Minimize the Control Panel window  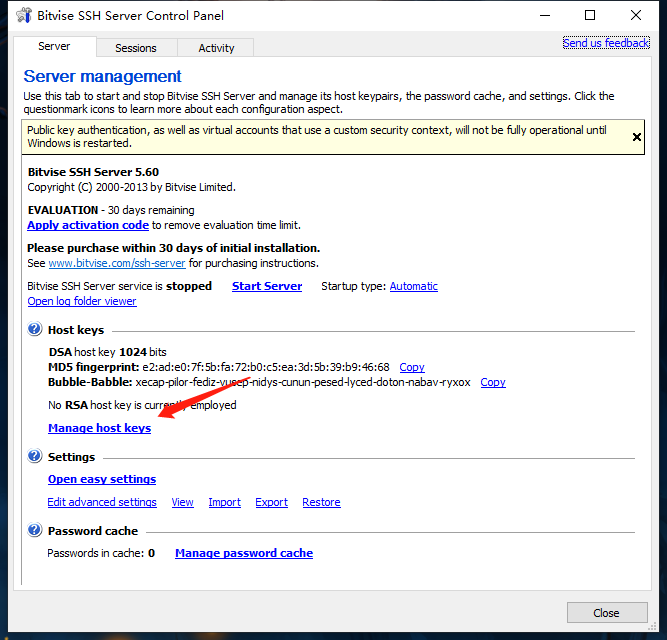(545, 15)
